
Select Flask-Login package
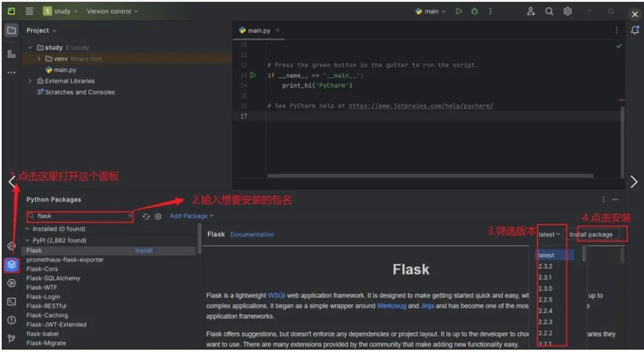[43, 297]
